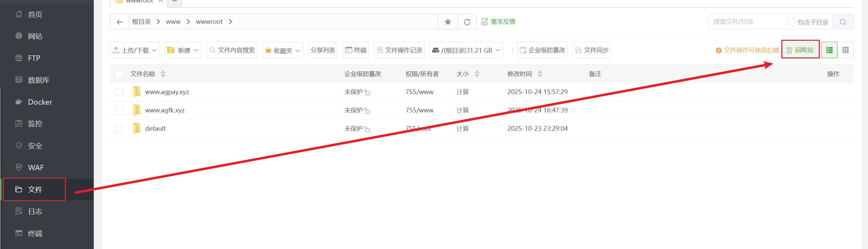Viewport: 868px width, 249px height.
Task: Go to the WAF sidebar section
Action: click(36, 167)
